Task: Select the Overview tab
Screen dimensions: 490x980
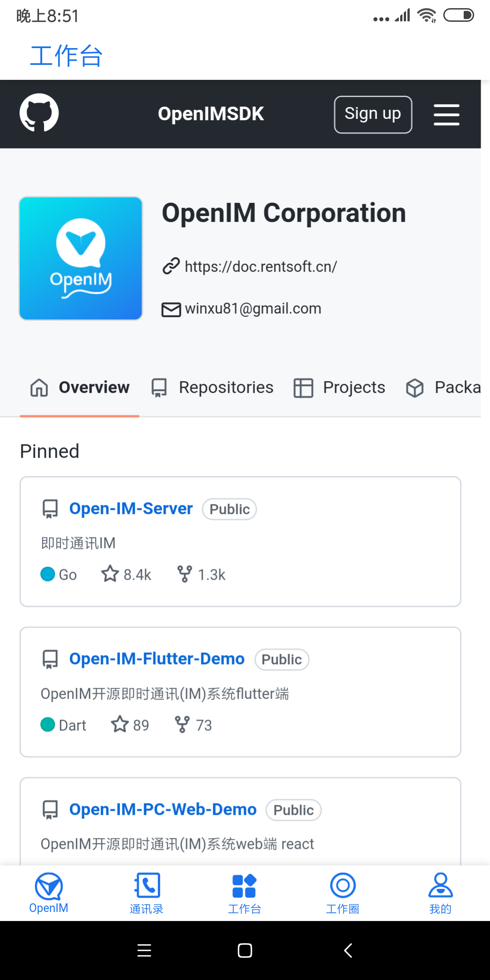Action: [x=79, y=388]
